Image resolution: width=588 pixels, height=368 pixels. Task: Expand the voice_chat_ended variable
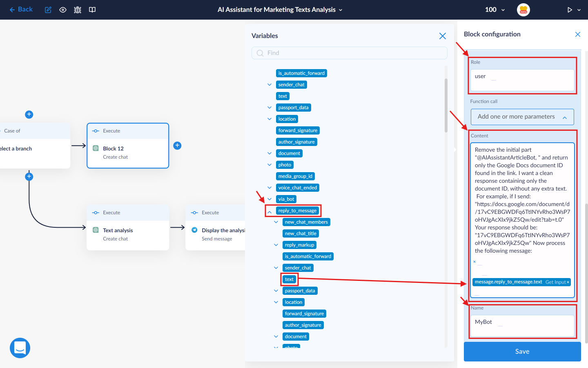pos(269,188)
